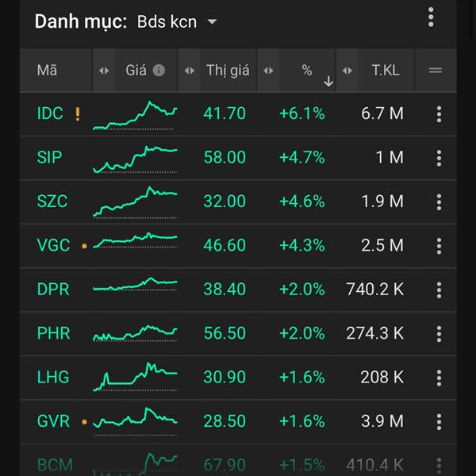The height and width of the screenshot is (476, 476).
Task: Click the resize arrows left of Giá
Action: point(104,71)
